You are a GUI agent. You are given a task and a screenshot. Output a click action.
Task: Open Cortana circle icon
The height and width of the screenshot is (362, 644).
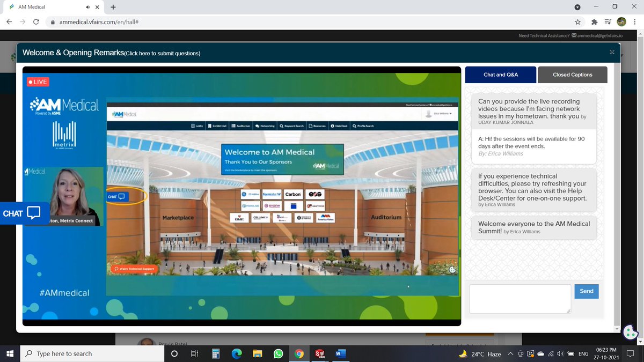pyautogui.click(x=174, y=353)
